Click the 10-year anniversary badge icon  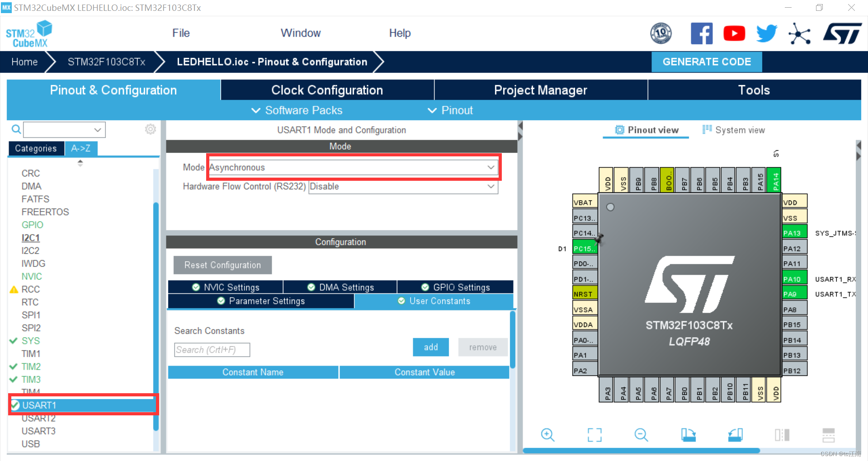point(661,33)
